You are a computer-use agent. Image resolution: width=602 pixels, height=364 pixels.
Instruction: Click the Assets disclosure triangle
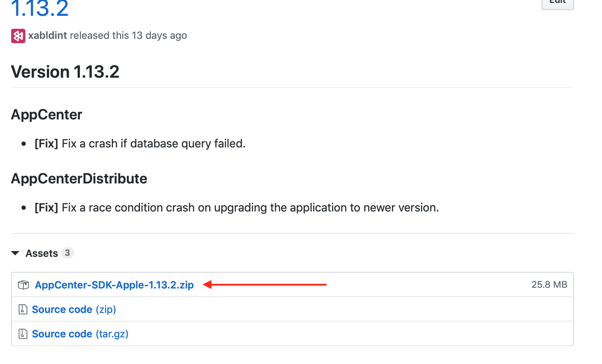click(x=15, y=253)
